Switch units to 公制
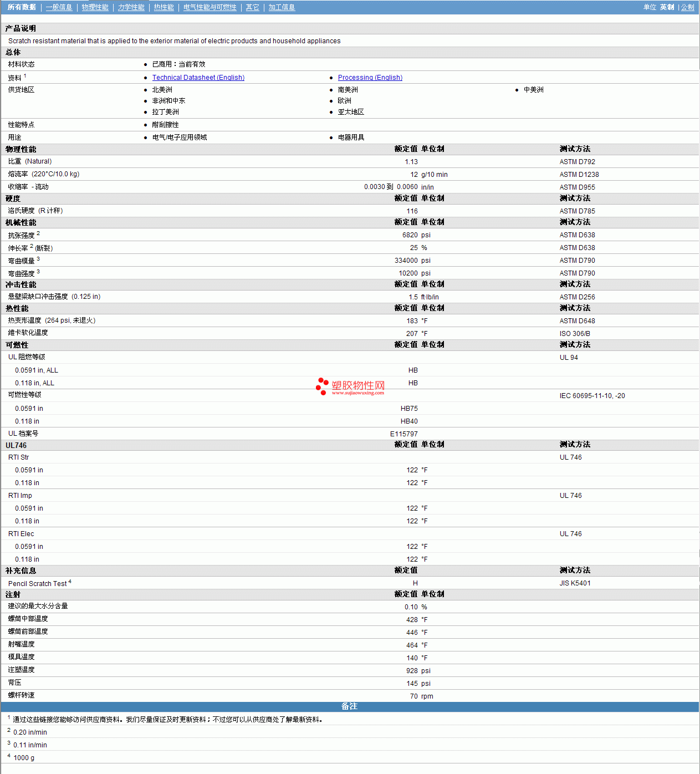This screenshot has width=700, height=774. click(688, 7)
